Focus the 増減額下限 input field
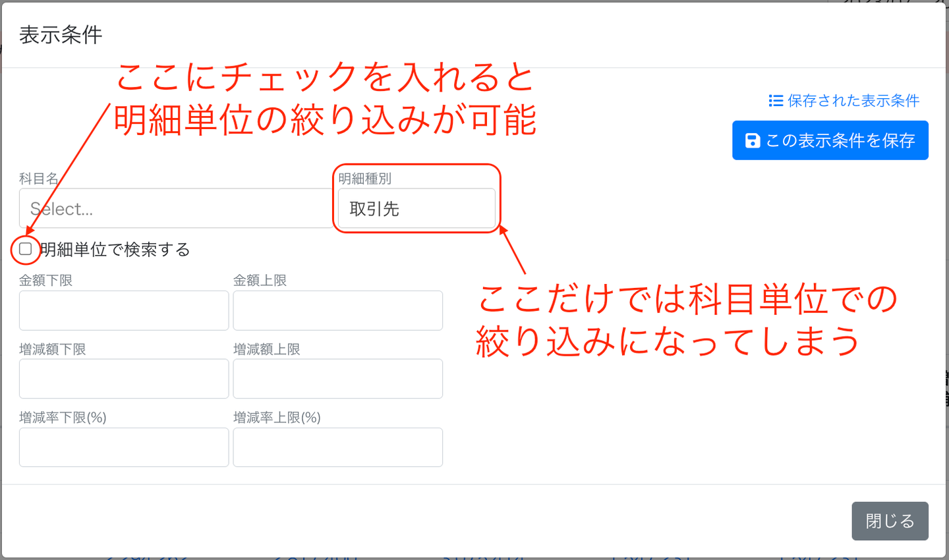The width and height of the screenshot is (949, 560). [124, 379]
